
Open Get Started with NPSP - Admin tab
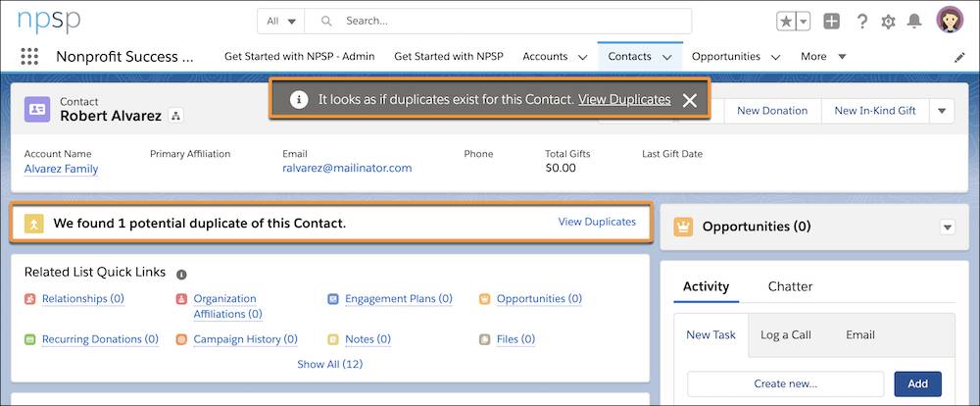tap(299, 56)
